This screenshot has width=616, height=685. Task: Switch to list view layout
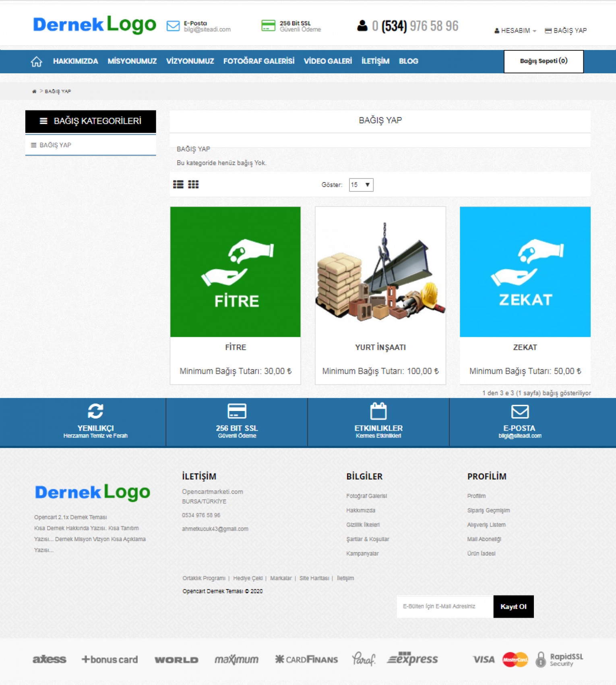(178, 185)
